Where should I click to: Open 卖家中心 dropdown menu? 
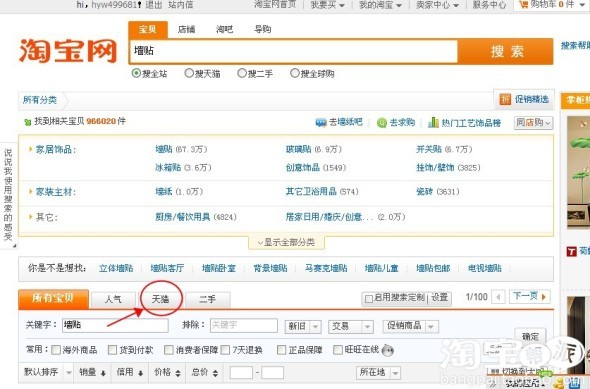click(437, 5)
